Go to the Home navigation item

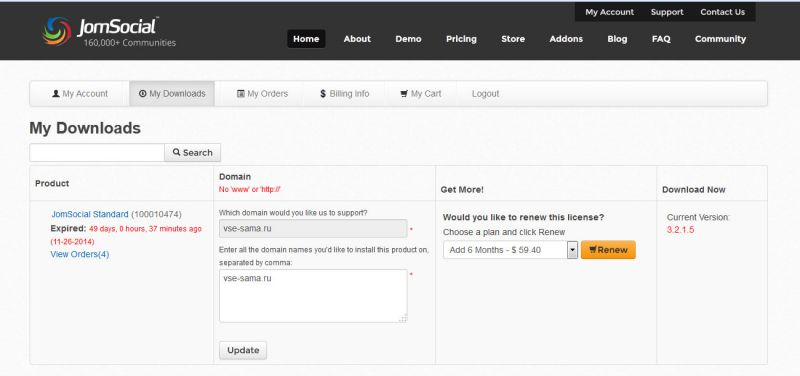point(306,39)
